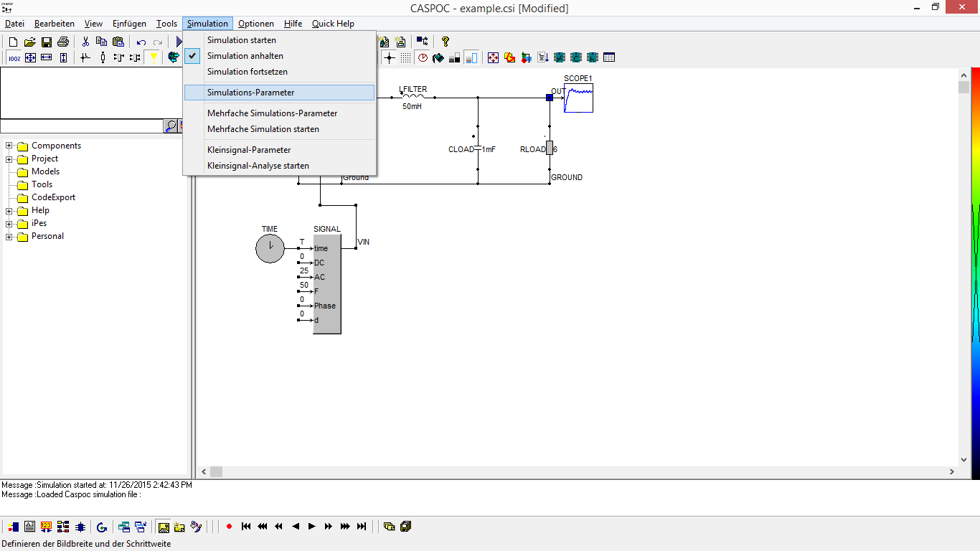Click the Copy icon

tap(101, 42)
